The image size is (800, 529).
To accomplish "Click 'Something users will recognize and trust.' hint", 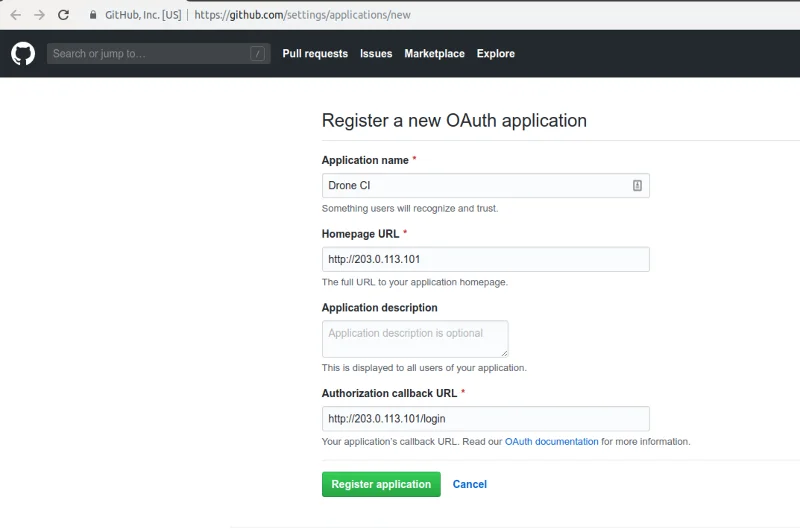I will tap(410, 208).
